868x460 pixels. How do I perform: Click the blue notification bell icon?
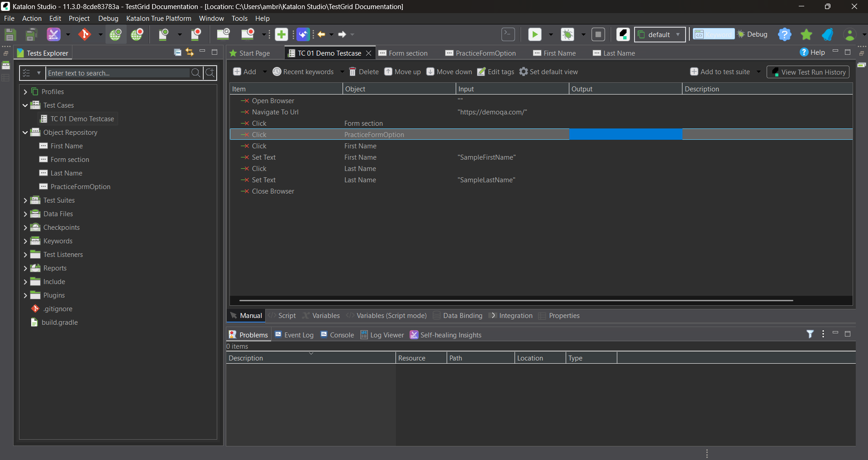(828, 34)
